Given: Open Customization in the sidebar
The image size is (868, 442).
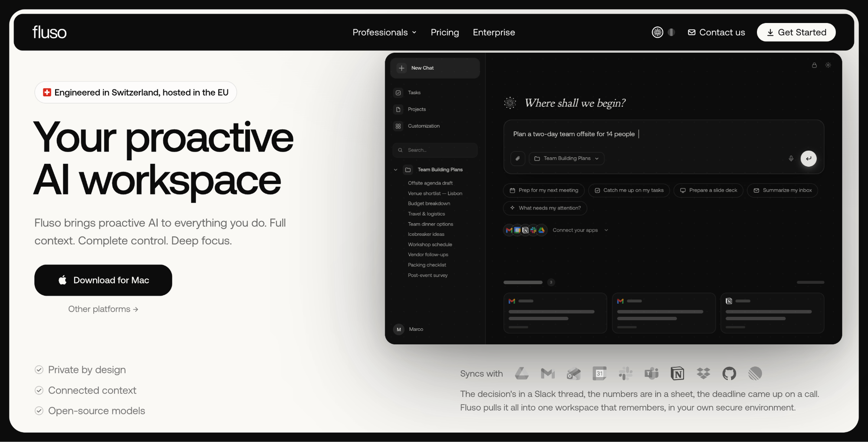Looking at the screenshot, I should 424,126.
